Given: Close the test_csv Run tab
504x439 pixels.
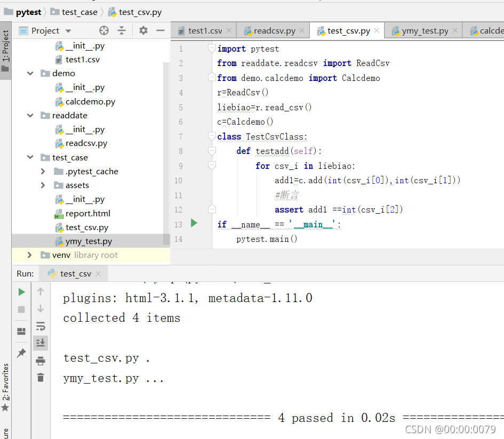Looking at the screenshot, I should pyautogui.click(x=98, y=274).
